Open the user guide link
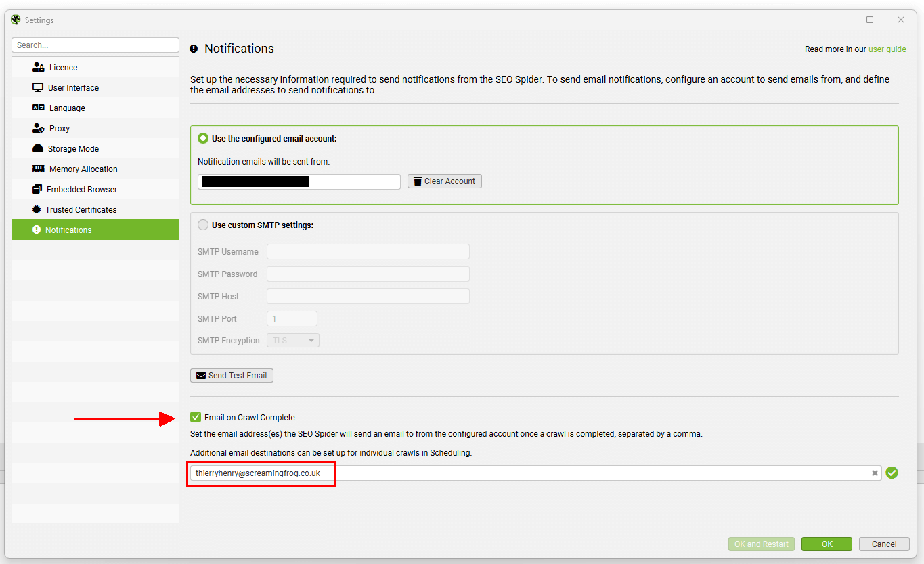Image resolution: width=924 pixels, height=564 pixels. (x=887, y=49)
